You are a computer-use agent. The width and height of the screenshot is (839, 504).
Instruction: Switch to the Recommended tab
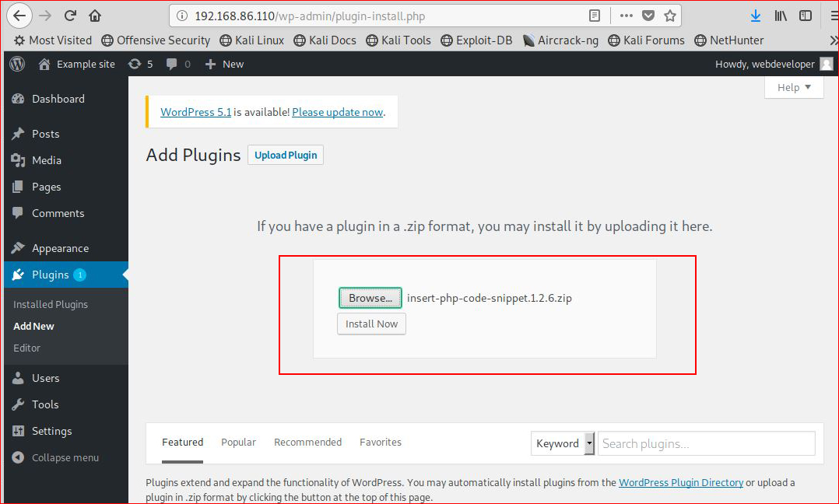click(307, 443)
